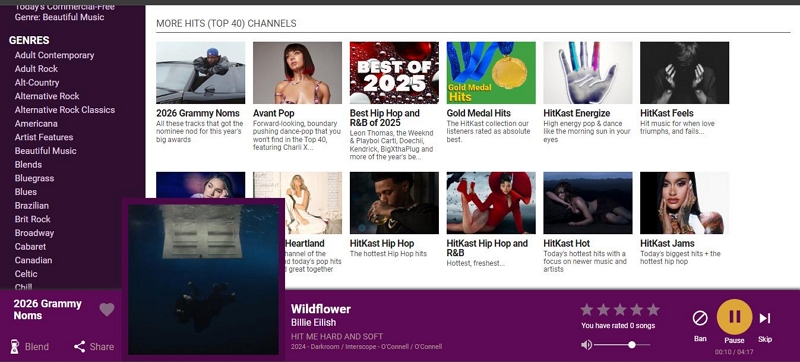Click the 2026 Grammy Noms player label
800x362 pixels.
pyautogui.click(x=47, y=309)
